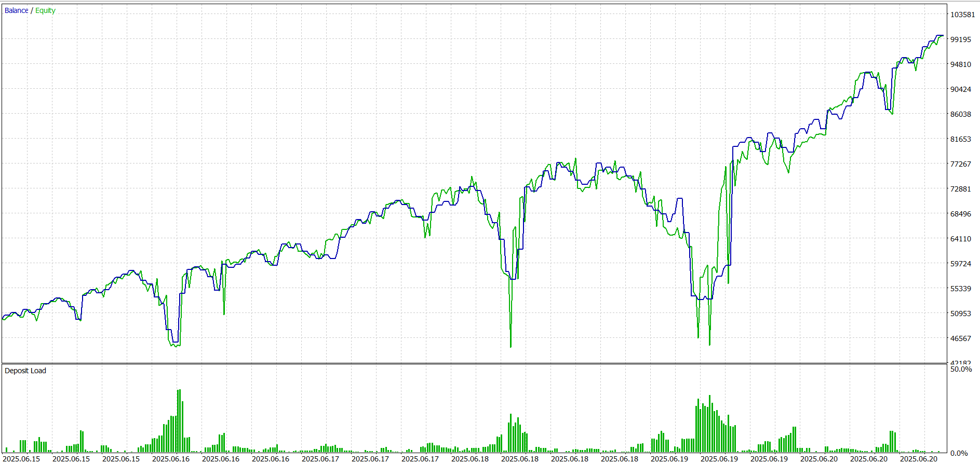Select the 50953 axis label

coord(960,314)
